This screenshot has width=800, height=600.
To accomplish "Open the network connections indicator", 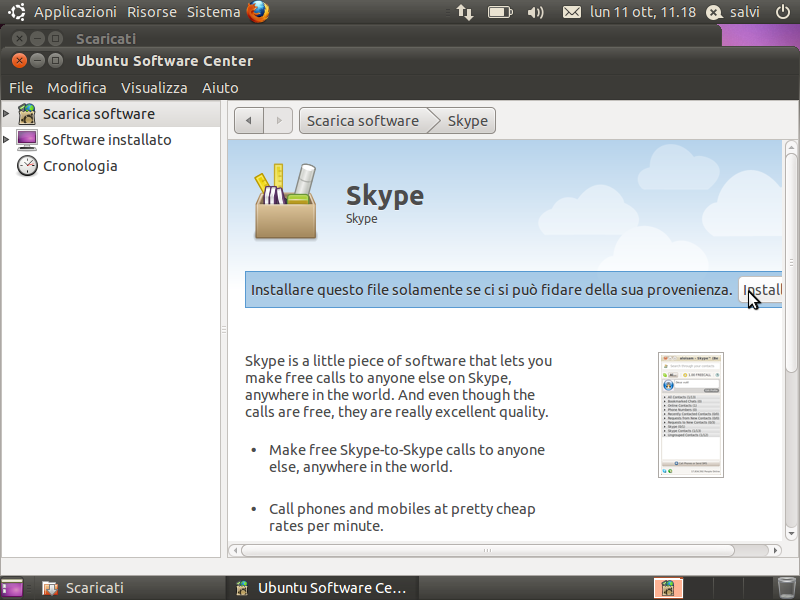I will tap(465, 12).
